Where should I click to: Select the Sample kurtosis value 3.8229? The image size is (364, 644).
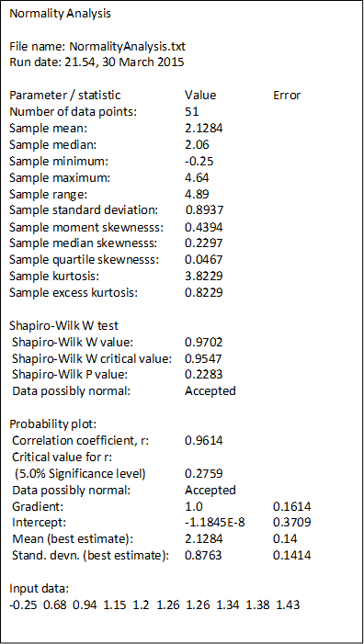[204, 276]
